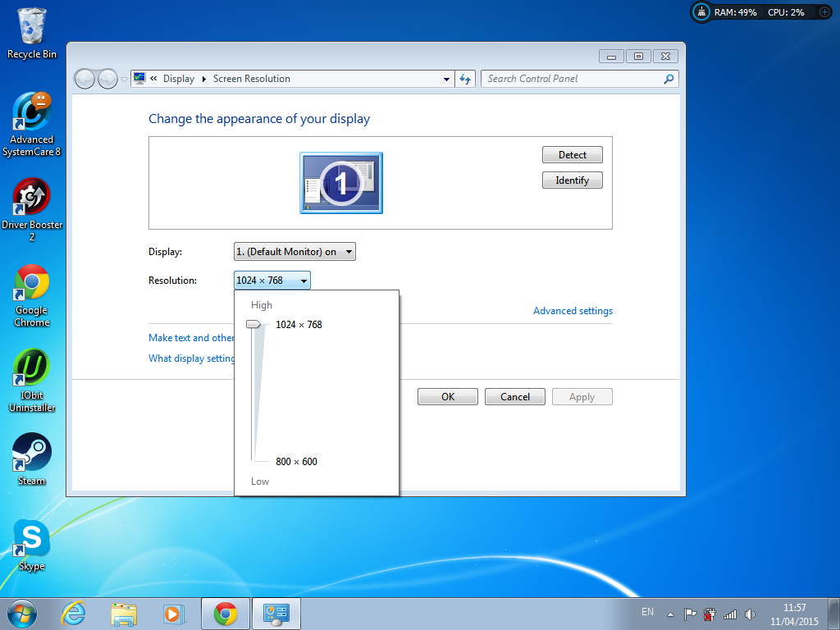Open Windows Media Player from taskbar
Viewport: 840px width, 630px height.
coord(174,614)
